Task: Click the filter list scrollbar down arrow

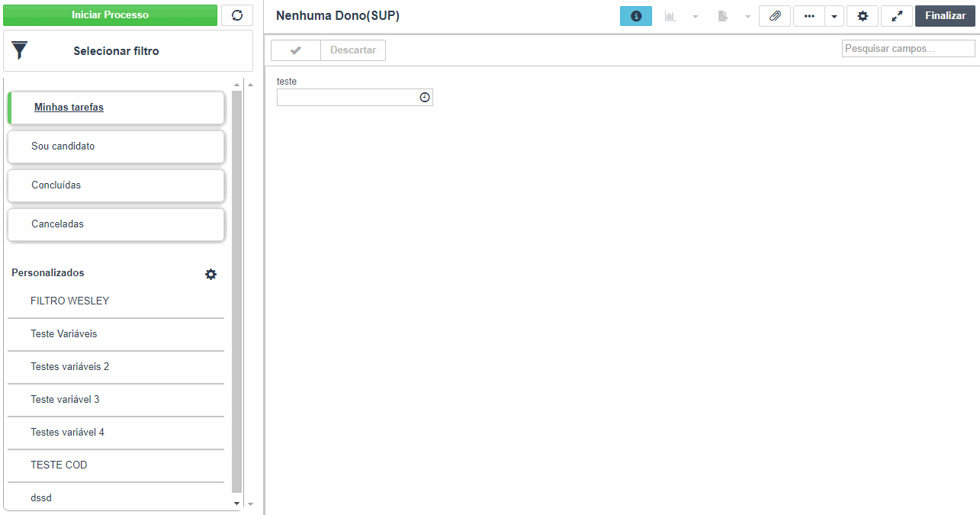Action: point(236,504)
